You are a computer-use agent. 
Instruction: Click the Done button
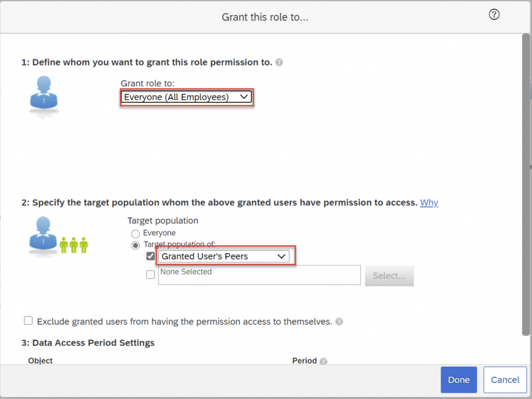click(x=459, y=380)
